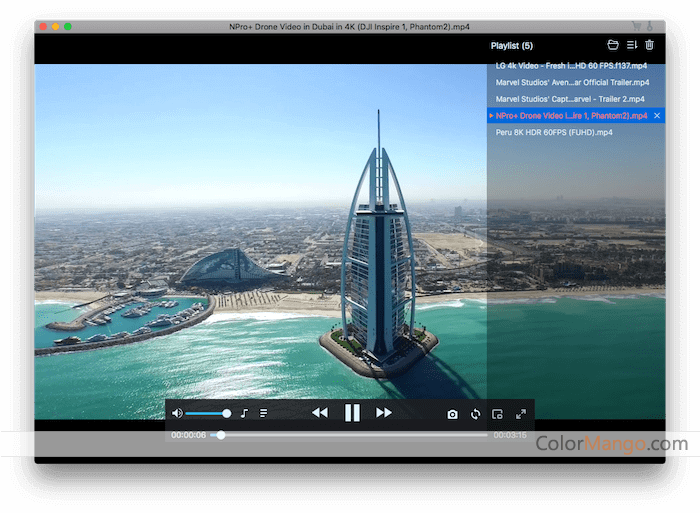Enable picture-in-picture mode icon

497,414
